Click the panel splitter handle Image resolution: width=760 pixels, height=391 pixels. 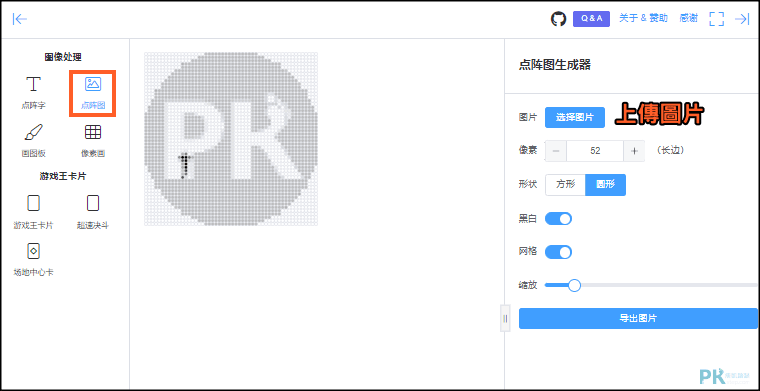pos(505,318)
